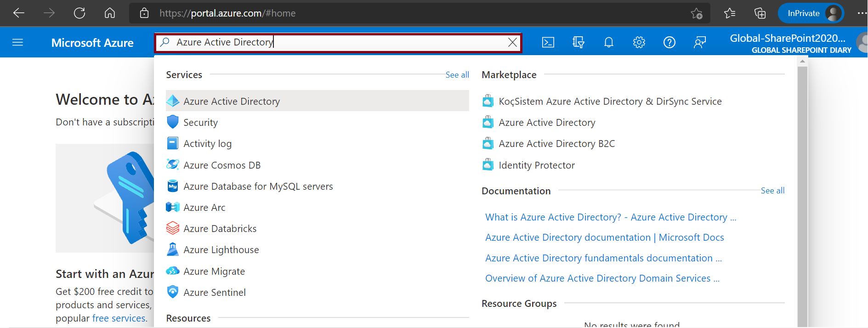Open Azure Migrate service
The height and width of the screenshot is (328, 868).
click(317, 271)
